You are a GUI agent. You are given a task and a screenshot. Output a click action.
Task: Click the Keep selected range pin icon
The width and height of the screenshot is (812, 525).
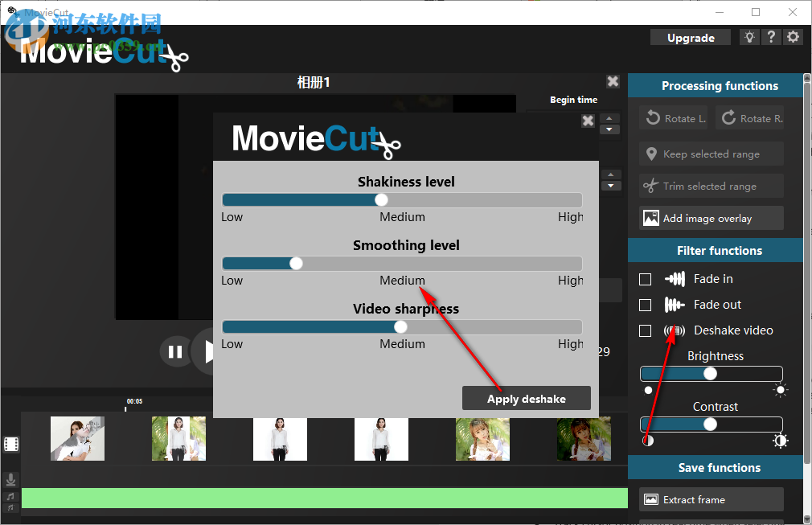[x=651, y=154]
